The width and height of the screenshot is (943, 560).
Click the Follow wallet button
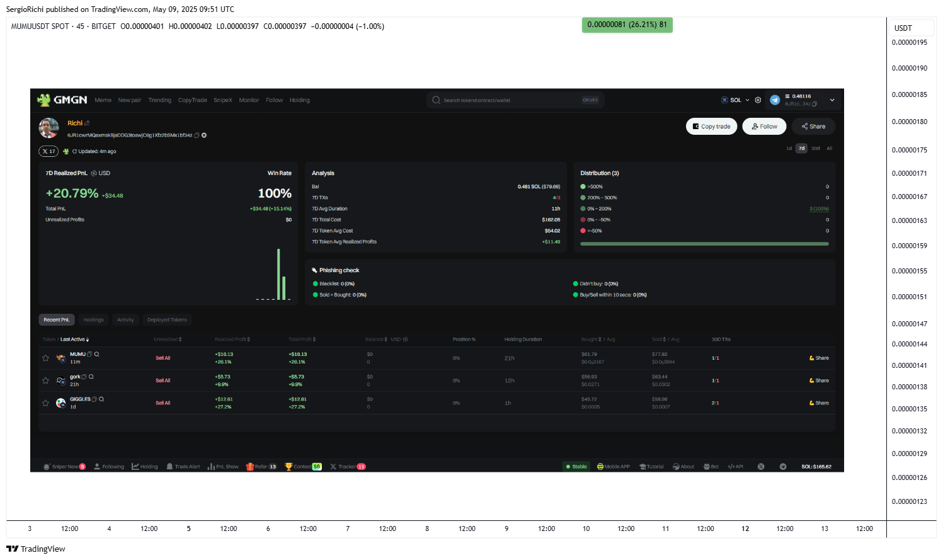pos(765,127)
